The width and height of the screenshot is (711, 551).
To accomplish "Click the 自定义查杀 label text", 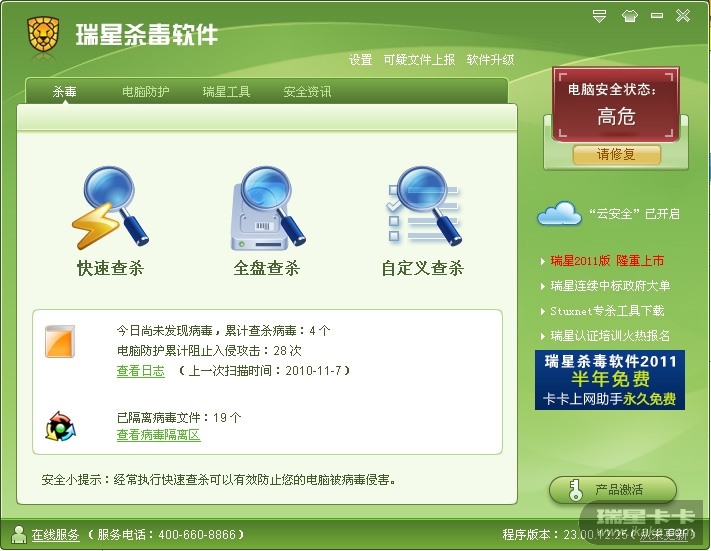I will click(x=423, y=268).
